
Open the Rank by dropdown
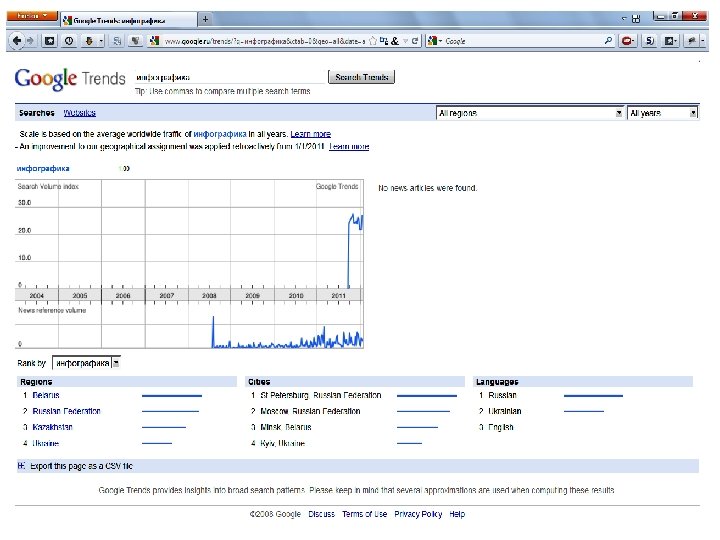pos(86,363)
